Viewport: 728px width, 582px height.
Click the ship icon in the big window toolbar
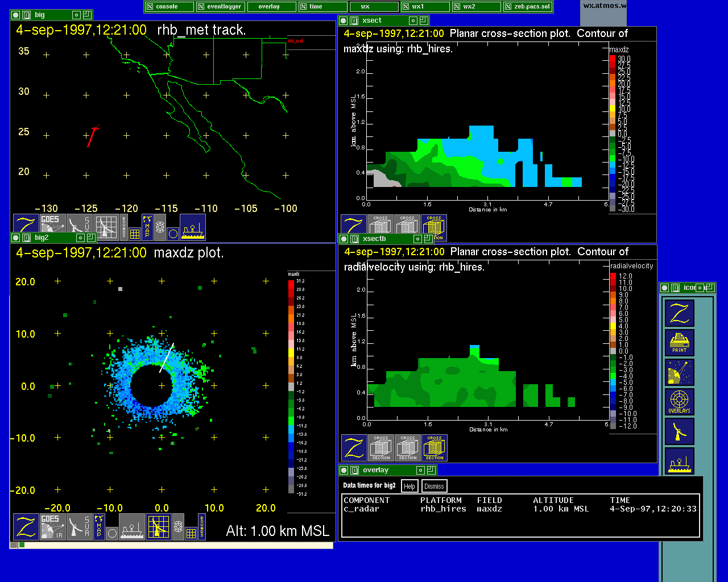tap(193, 227)
